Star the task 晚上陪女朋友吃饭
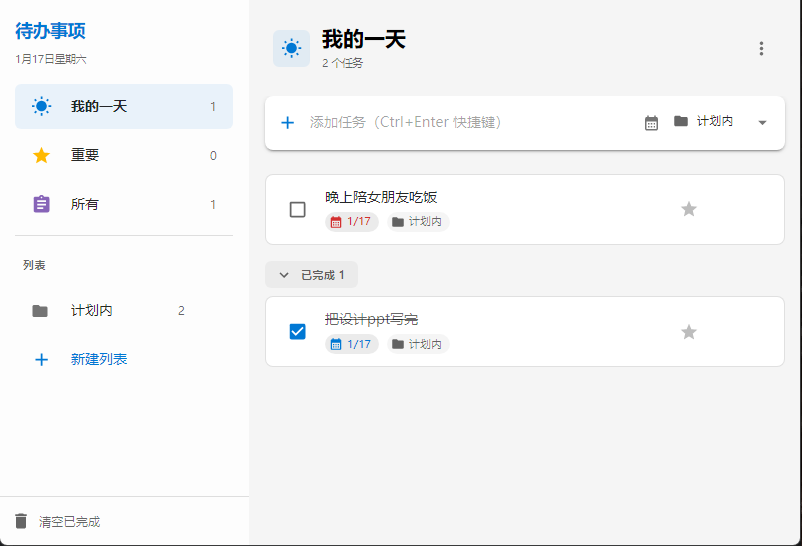 pyautogui.click(x=688, y=209)
